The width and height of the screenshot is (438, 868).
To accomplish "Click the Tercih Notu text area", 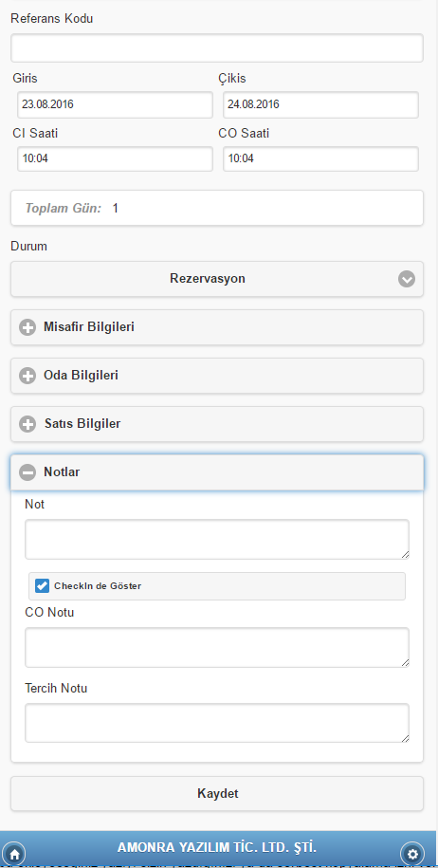I will click(217, 723).
